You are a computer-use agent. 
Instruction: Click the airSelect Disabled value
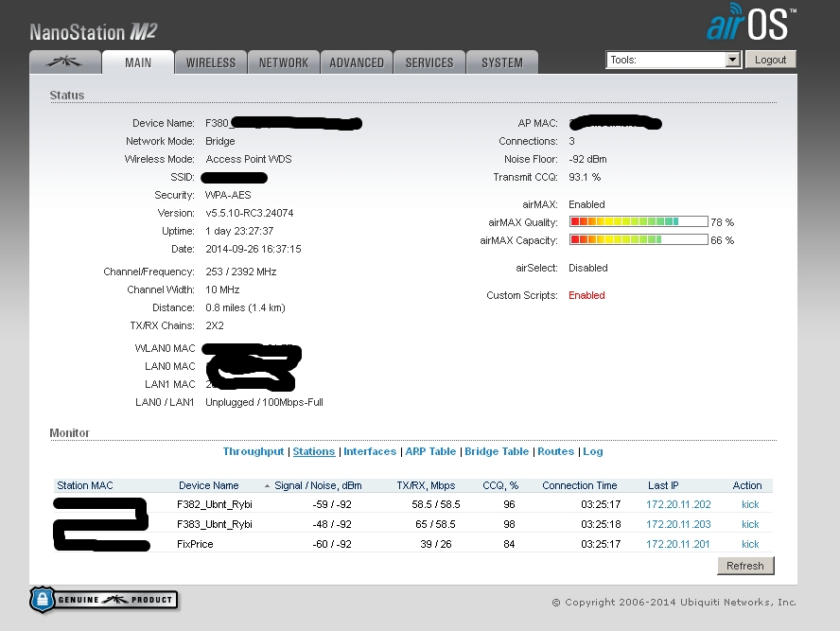click(x=588, y=268)
